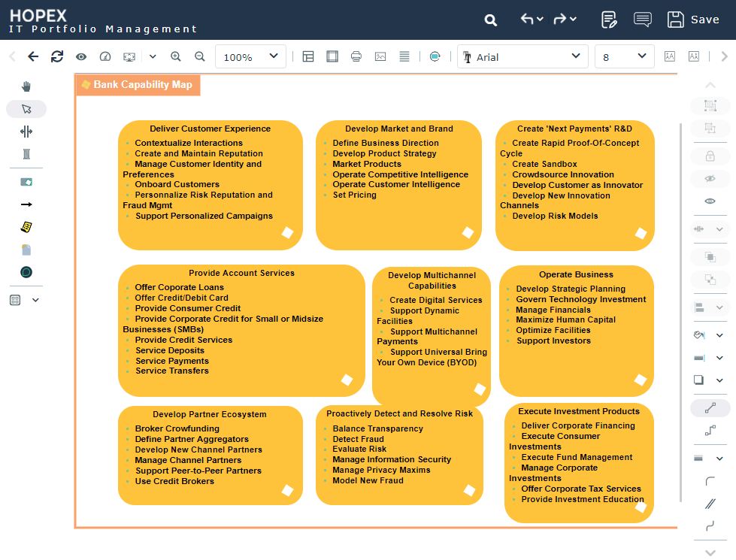Select the hand pan tool

[x=26, y=86]
